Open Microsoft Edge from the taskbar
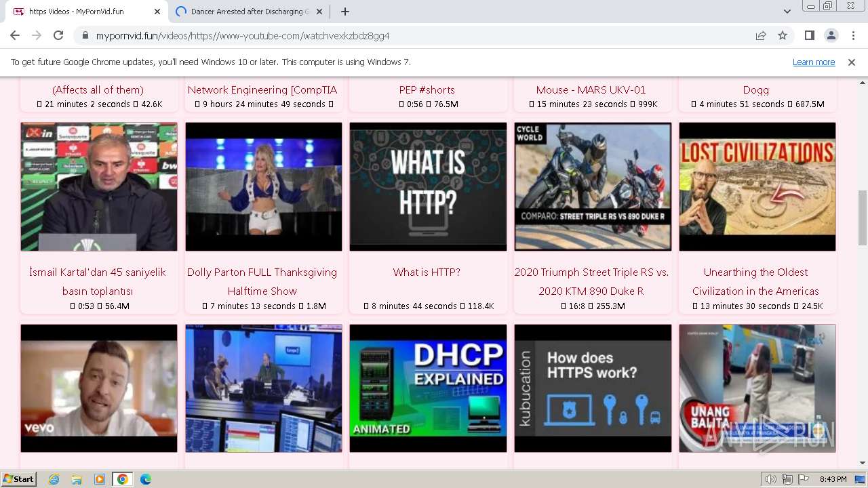The image size is (868, 488). (x=145, y=479)
